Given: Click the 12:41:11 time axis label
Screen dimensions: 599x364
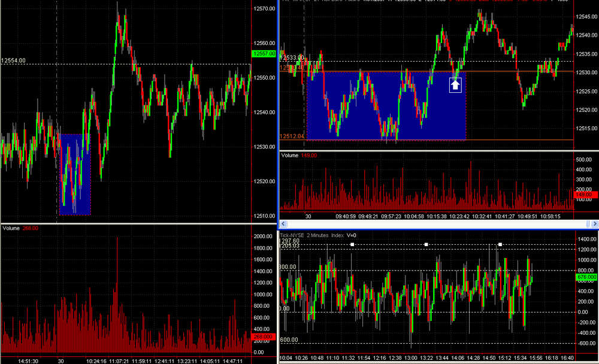Looking at the screenshot, I should coord(165,361).
